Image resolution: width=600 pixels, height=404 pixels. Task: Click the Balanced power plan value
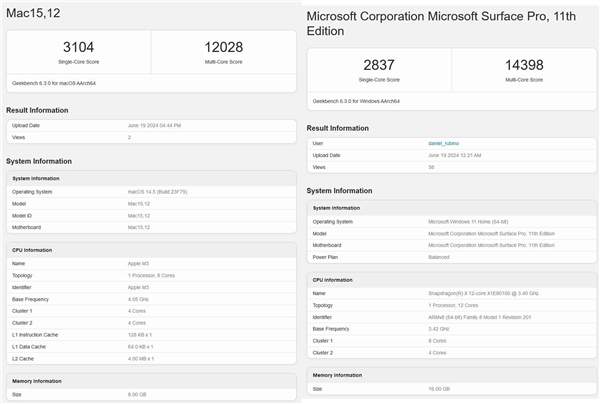pyautogui.click(x=439, y=255)
